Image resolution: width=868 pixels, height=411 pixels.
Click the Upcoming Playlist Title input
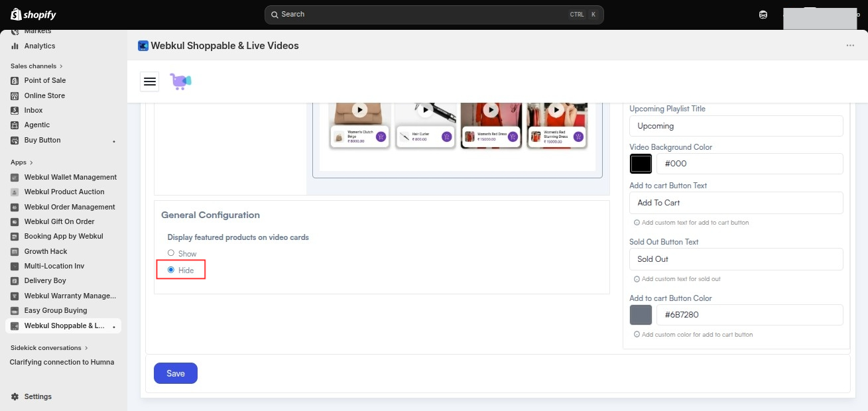click(x=736, y=126)
